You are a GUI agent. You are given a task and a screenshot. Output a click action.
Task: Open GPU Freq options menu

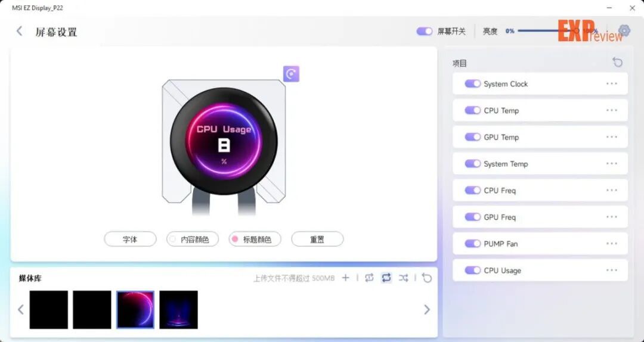pos(612,217)
